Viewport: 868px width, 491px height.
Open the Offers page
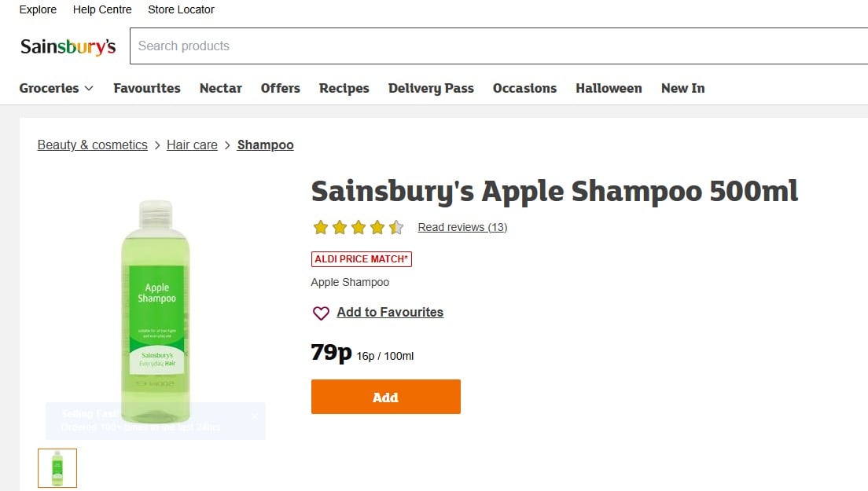coord(281,88)
